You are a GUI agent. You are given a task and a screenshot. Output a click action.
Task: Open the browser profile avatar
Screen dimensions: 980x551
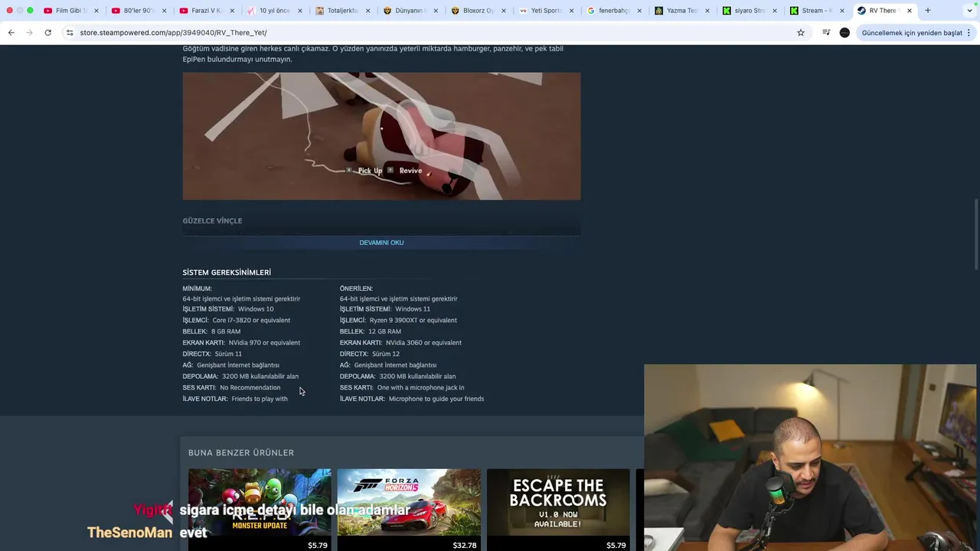844,33
